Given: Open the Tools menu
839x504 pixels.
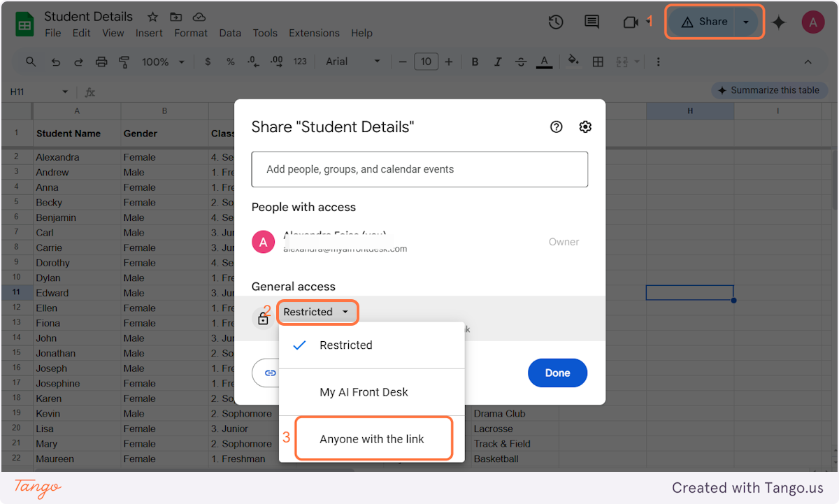Looking at the screenshot, I should [265, 33].
